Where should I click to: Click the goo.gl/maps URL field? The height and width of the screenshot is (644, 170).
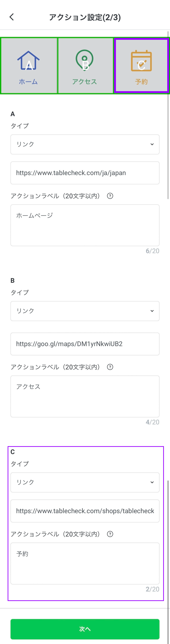coord(85,344)
